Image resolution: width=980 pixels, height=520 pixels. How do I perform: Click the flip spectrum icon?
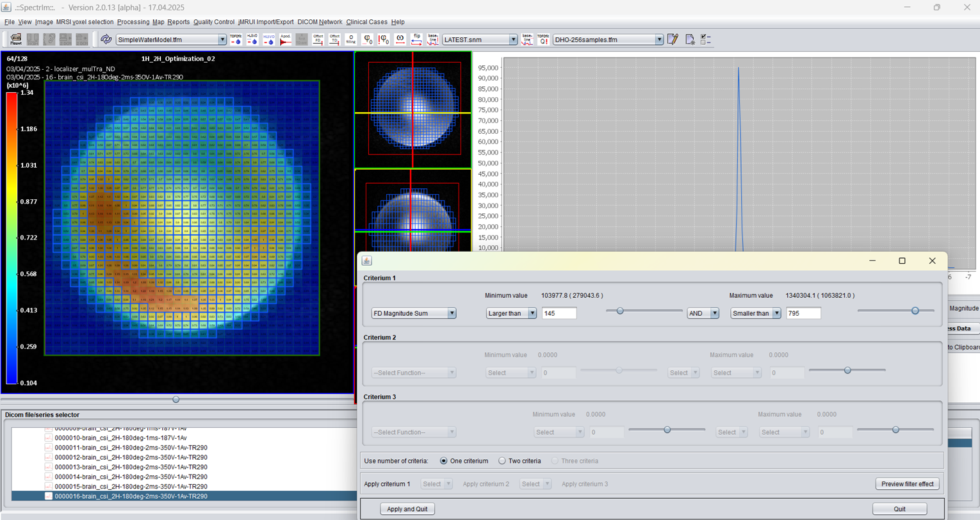coord(416,39)
